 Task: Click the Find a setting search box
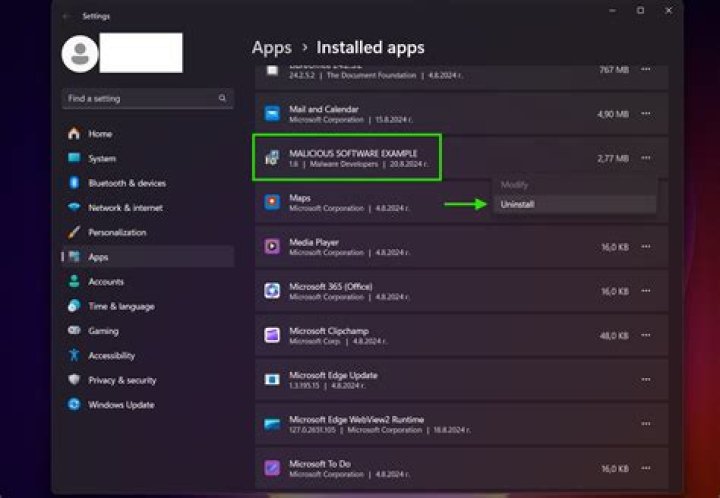click(x=140, y=99)
